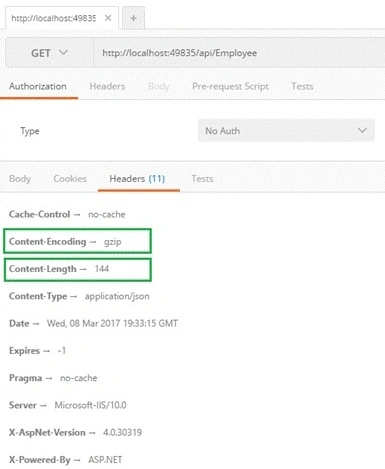This screenshot has height=469, width=385.
Task: Open the GET method dropdown
Action: [49, 53]
